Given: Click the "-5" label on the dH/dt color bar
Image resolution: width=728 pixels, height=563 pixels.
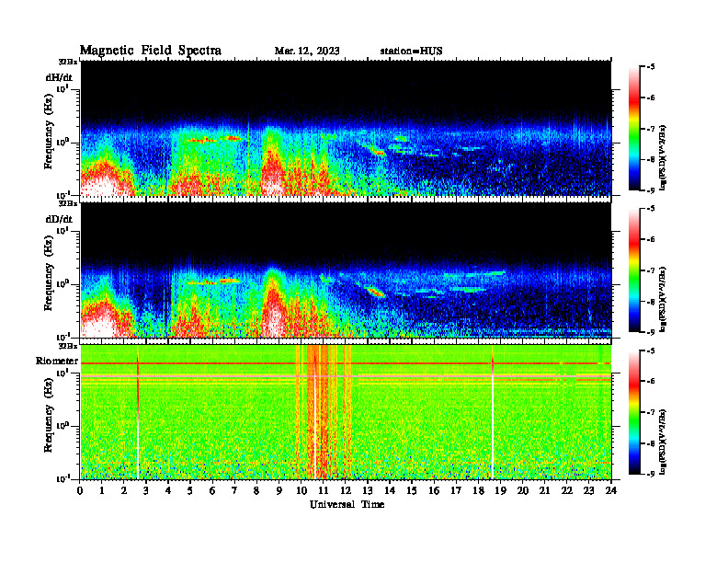Looking at the screenshot, I should tap(651, 67).
